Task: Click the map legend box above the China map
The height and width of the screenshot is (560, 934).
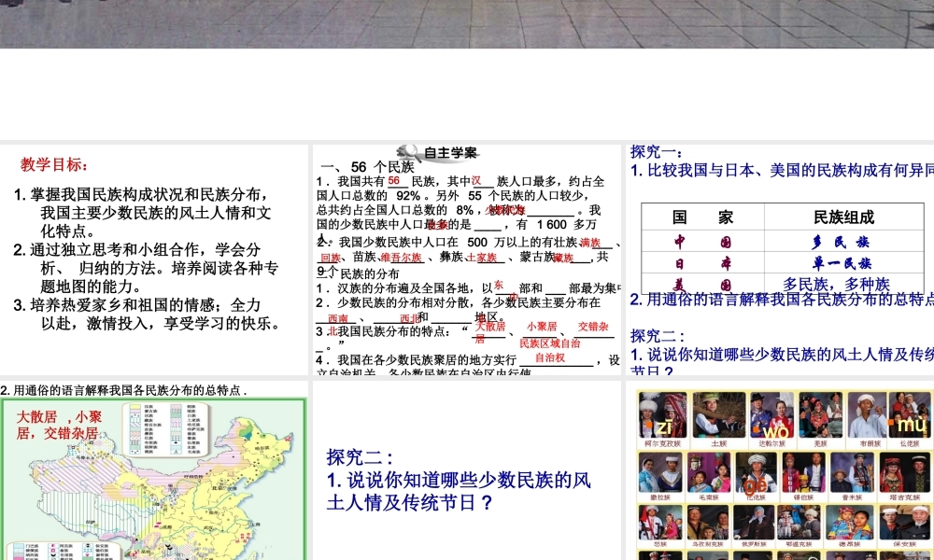Action: coord(165,428)
